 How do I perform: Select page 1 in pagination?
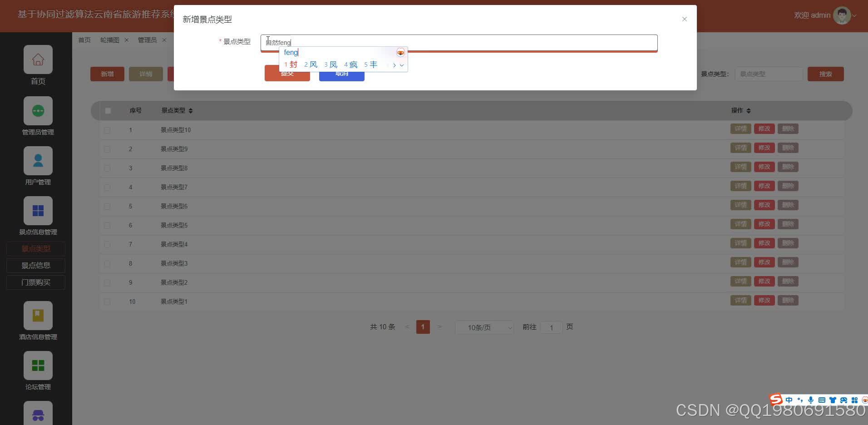point(423,327)
